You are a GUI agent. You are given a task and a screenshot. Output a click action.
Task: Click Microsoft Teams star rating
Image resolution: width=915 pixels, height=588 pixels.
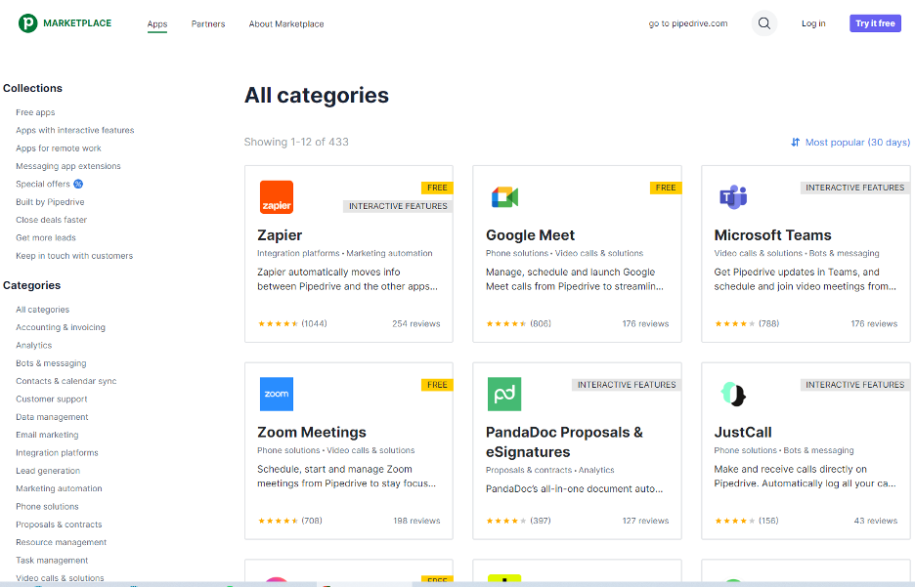735,323
